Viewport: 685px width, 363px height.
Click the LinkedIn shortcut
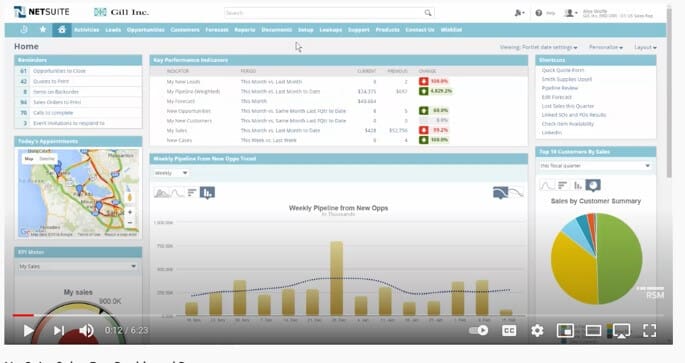[552, 132]
